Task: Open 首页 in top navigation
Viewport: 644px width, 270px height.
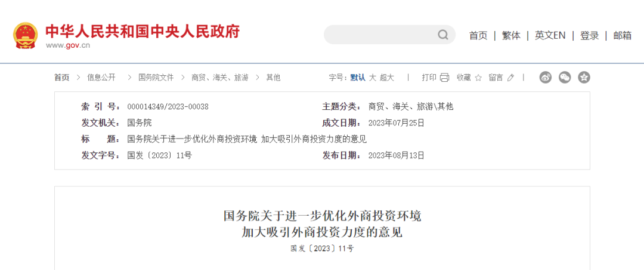Action: tap(478, 36)
